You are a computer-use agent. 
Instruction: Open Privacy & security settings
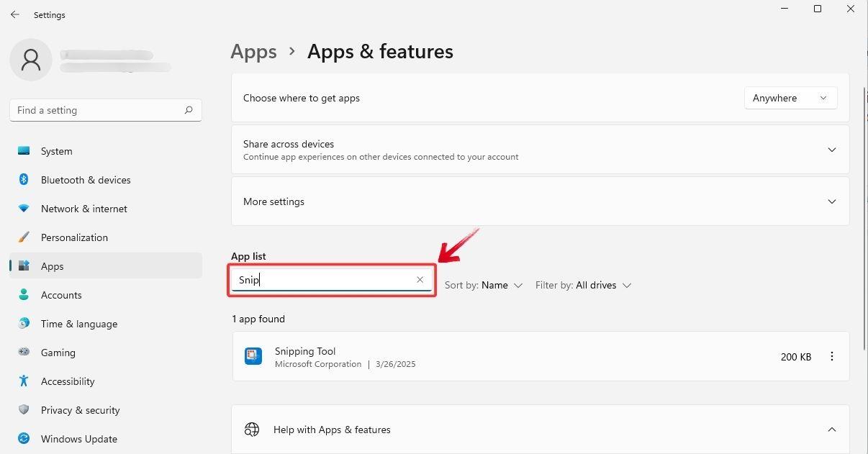(x=80, y=410)
